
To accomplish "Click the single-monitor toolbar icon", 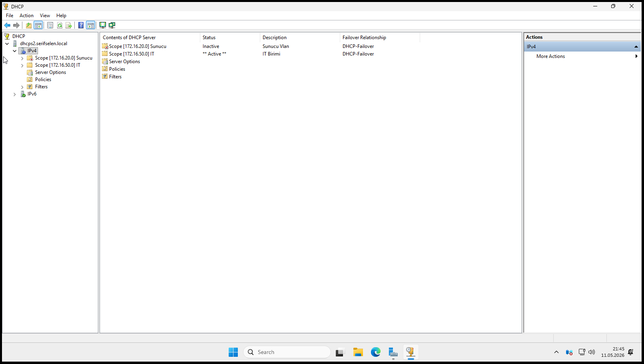I will click(103, 25).
